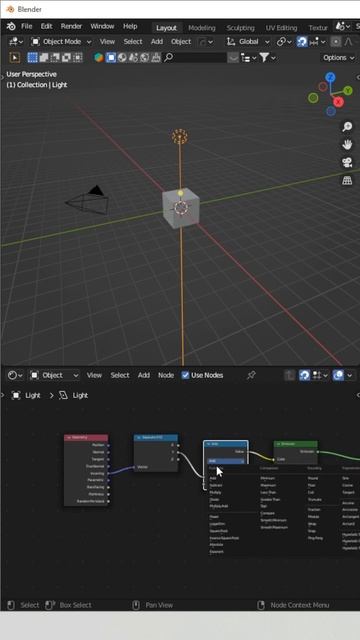Open the Object Mode dropdown
Viewport: 360px width, 640px height.
pos(61,42)
